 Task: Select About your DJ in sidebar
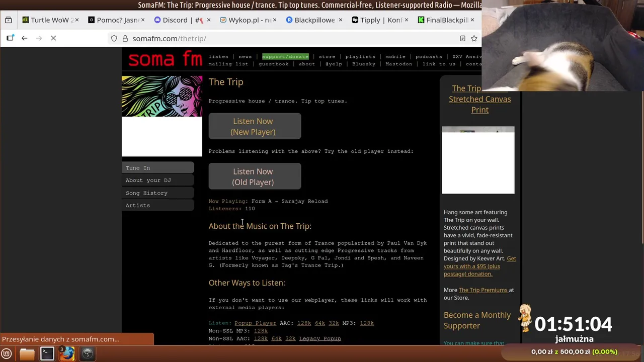click(x=158, y=180)
